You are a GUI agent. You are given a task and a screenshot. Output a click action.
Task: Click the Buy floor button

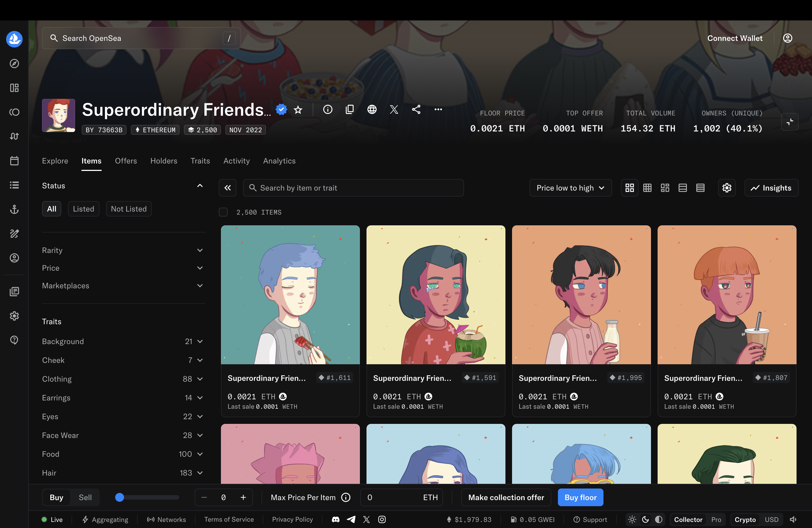point(580,498)
